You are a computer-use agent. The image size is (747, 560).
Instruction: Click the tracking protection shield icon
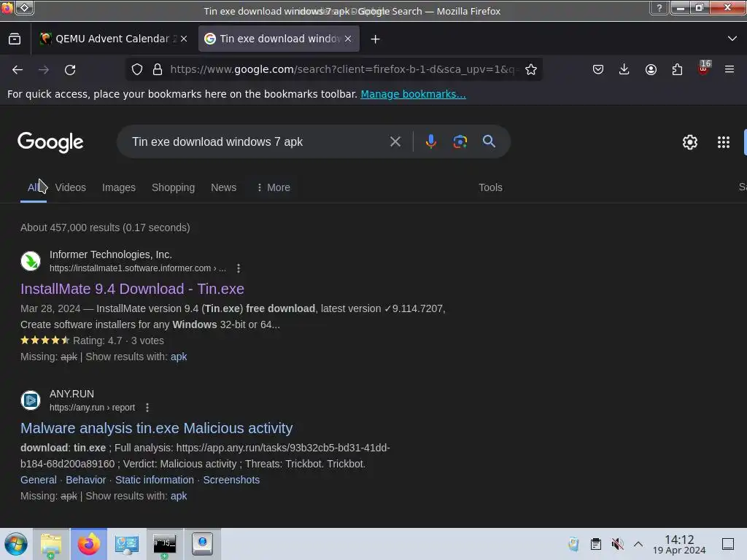[x=137, y=69]
